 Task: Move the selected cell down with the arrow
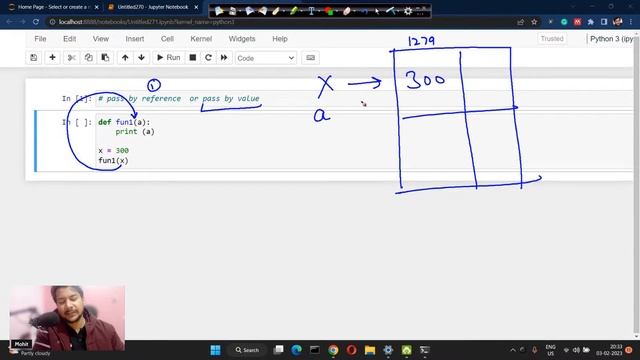click(x=141, y=58)
